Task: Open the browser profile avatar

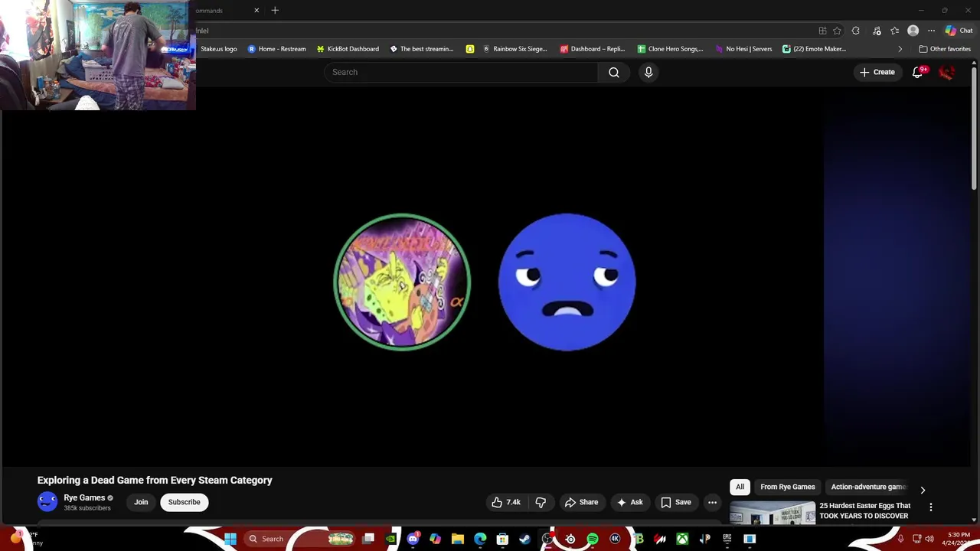Action: pos(913,31)
